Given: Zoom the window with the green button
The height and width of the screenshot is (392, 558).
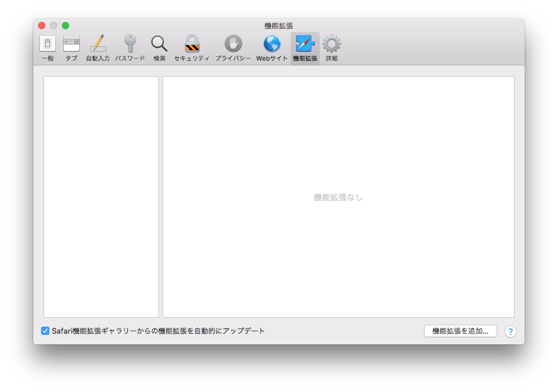Looking at the screenshot, I should (66, 26).
